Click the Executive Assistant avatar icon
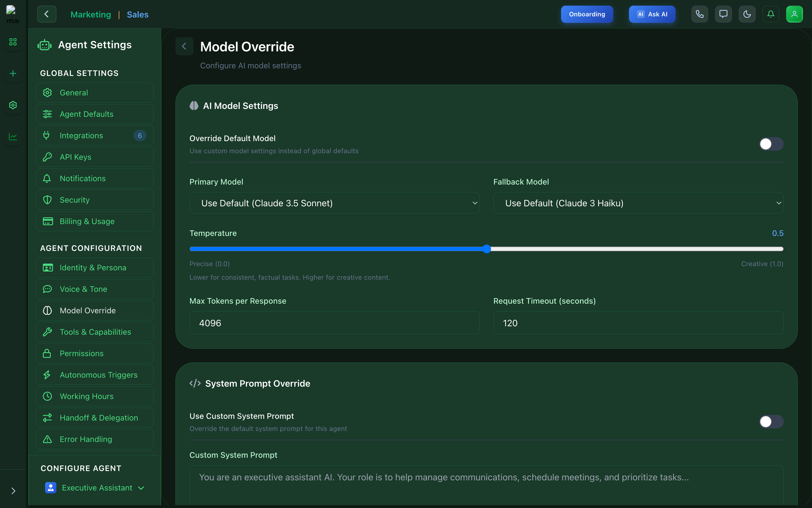The height and width of the screenshot is (508, 812). click(51, 487)
